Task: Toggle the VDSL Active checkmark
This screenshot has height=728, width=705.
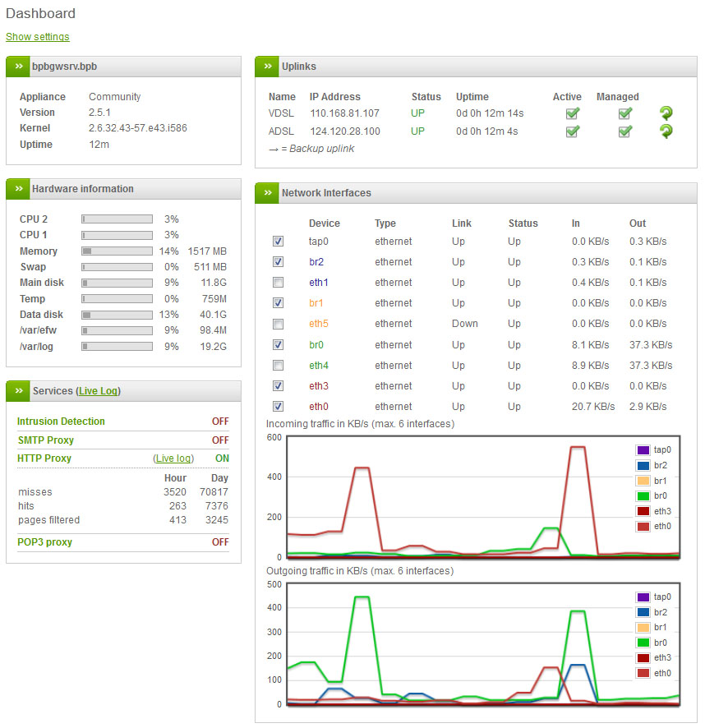Action: (573, 113)
